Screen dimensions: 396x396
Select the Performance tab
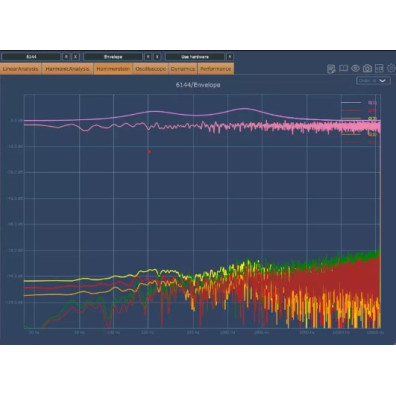click(x=216, y=69)
